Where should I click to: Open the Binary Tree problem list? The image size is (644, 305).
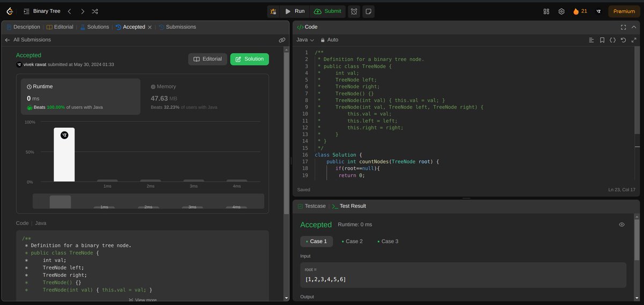pos(42,11)
